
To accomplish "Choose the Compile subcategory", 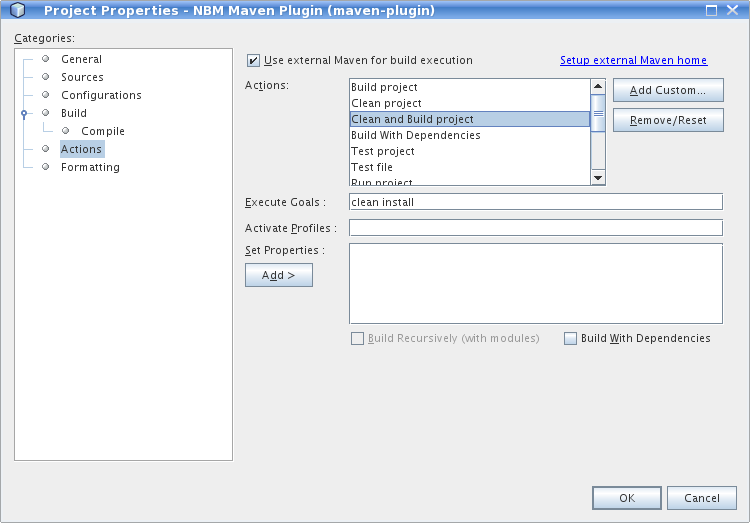I will coord(103,131).
